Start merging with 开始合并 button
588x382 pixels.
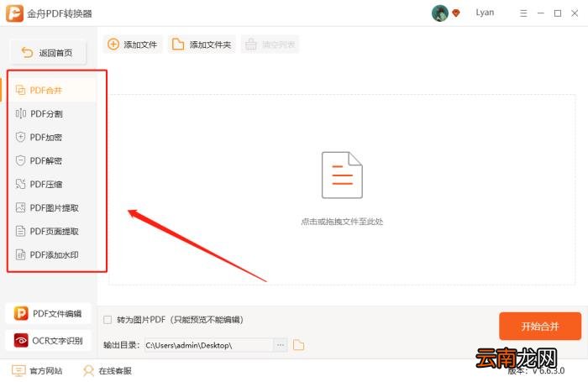pos(540,326)
